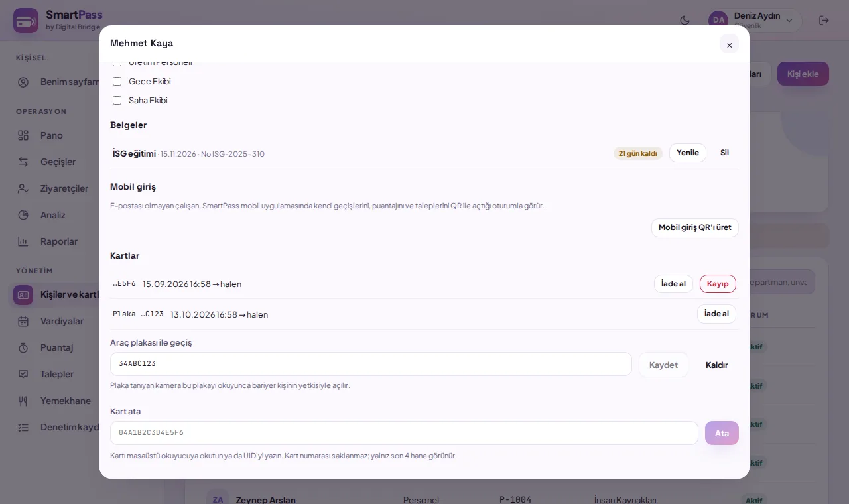Click the DA user avatar
The image size is (849, 504).
coord(718,21)
